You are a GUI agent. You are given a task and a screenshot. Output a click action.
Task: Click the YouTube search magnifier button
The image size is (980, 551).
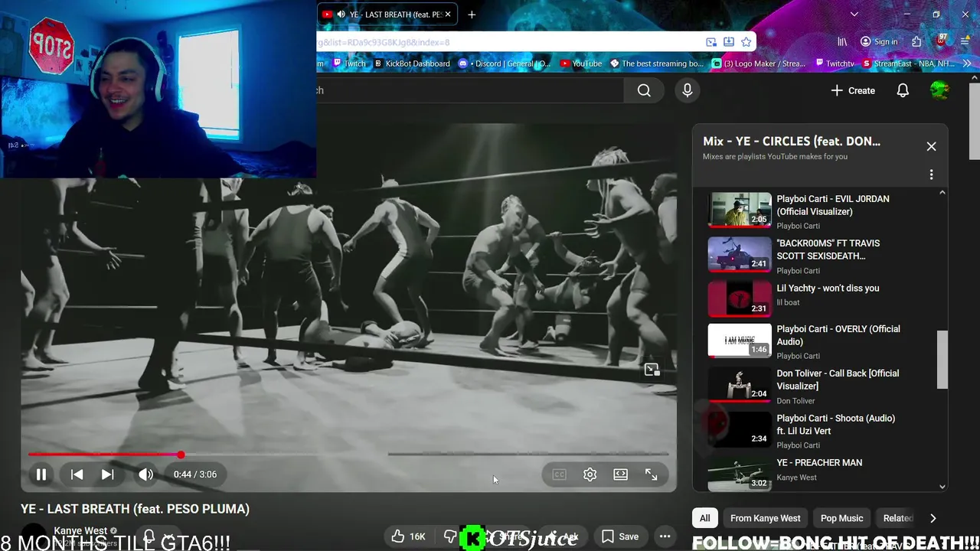click(x=644, y=90)
